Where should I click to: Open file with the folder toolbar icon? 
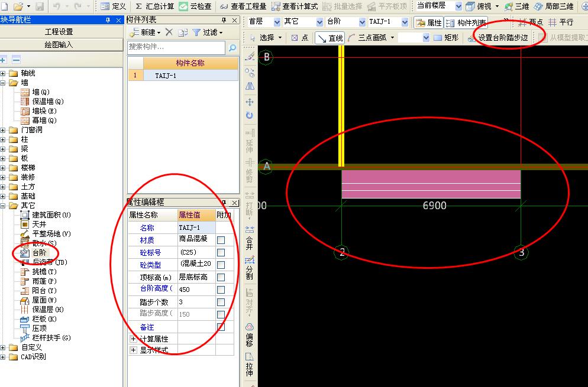18,6
